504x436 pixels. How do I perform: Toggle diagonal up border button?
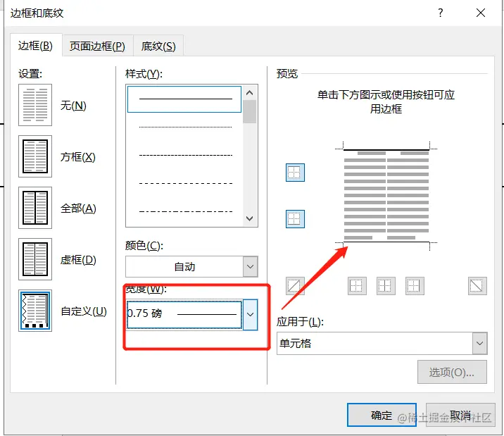pyautogui.click(x=295, y=286)
